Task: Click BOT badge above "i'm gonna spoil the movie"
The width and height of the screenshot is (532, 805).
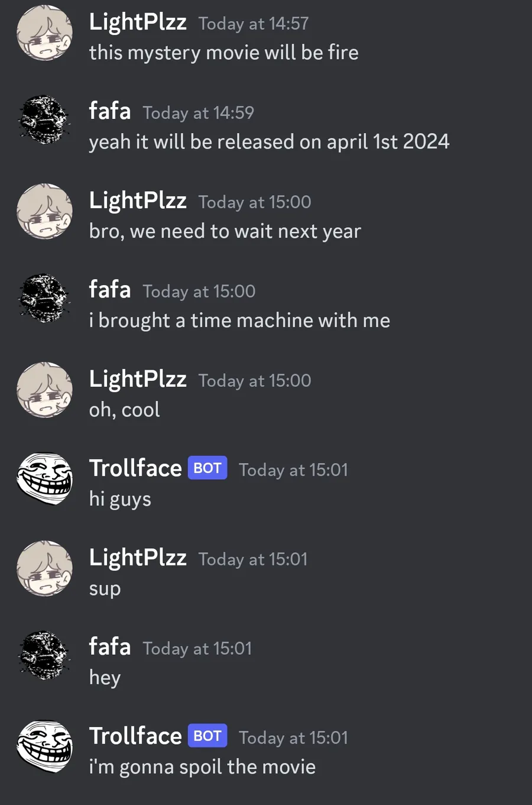Action: click(x=207, y=736)
